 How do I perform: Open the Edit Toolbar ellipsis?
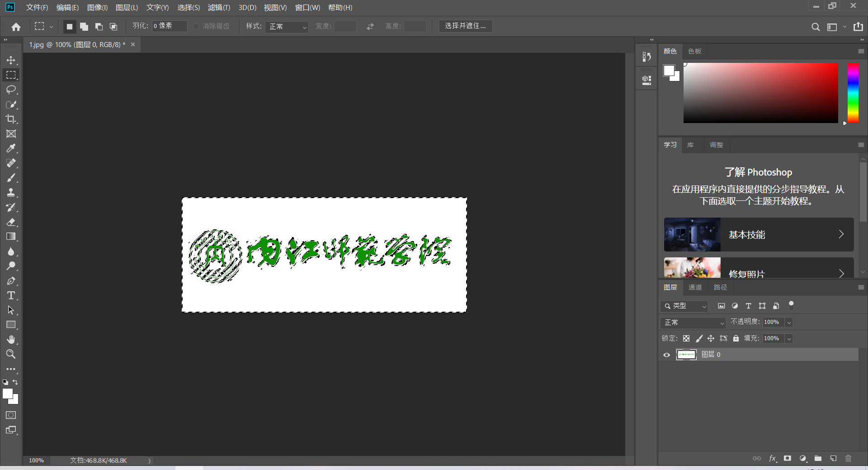pyautogui.click(x=11, y=369)
